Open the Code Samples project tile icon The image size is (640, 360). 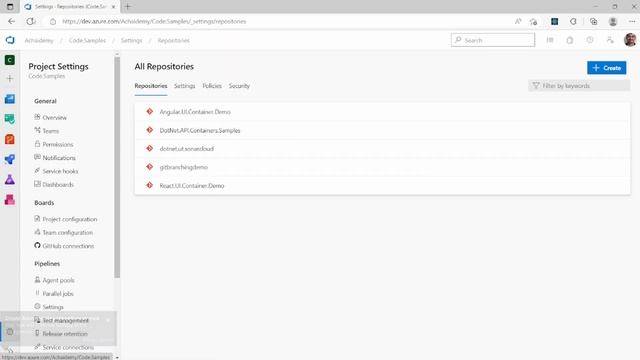10,60
